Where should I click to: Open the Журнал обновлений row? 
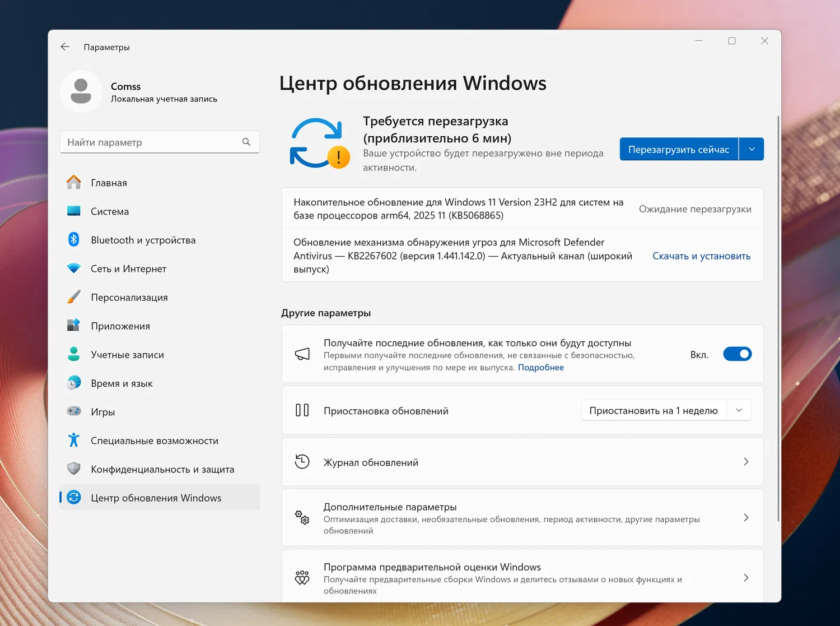click(522, 462)
